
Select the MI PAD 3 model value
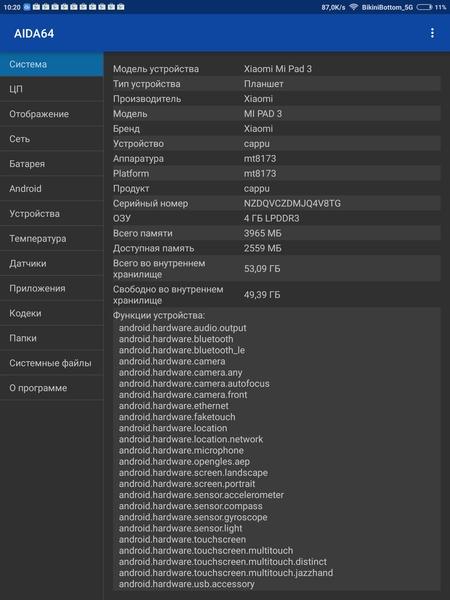[x=263, y=114]
